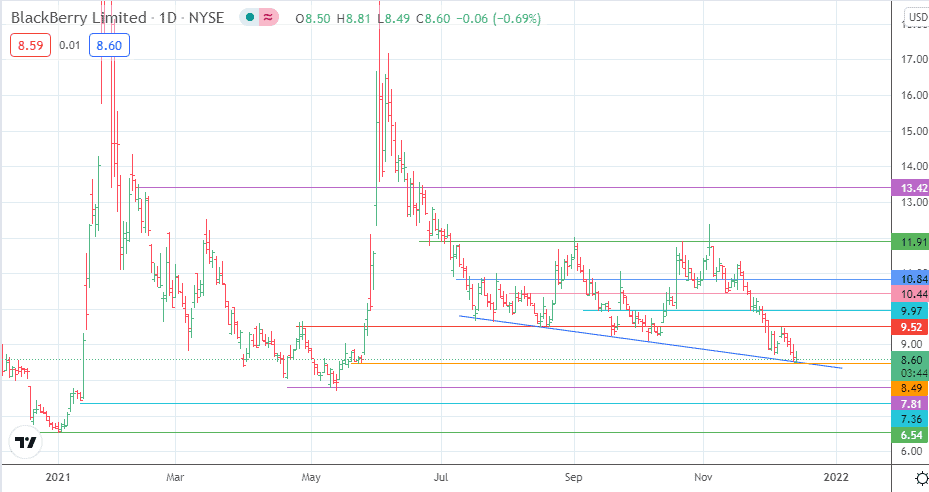Click the USD currency label
929x492 pixels.
click(x=918, y=17)
